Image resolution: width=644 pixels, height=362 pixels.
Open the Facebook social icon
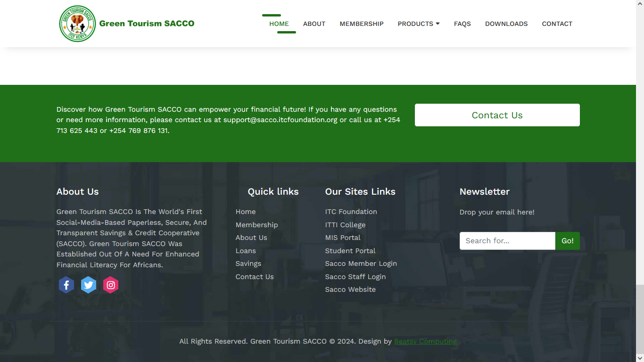click(66, 285)
